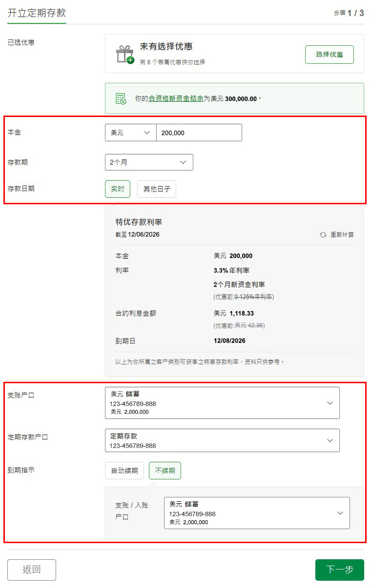Expand the 2个月 deposit period dropdown
The height and width of the screenshot is (588, 371).
point(149,162)
